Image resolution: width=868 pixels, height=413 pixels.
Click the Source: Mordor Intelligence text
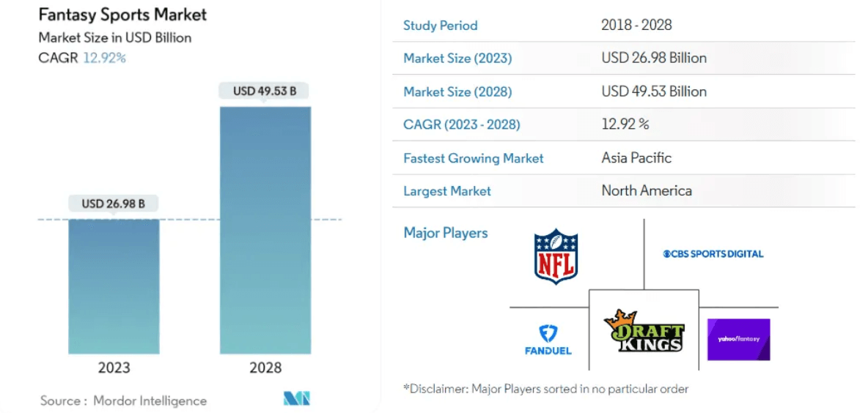(x=123, y=401)
